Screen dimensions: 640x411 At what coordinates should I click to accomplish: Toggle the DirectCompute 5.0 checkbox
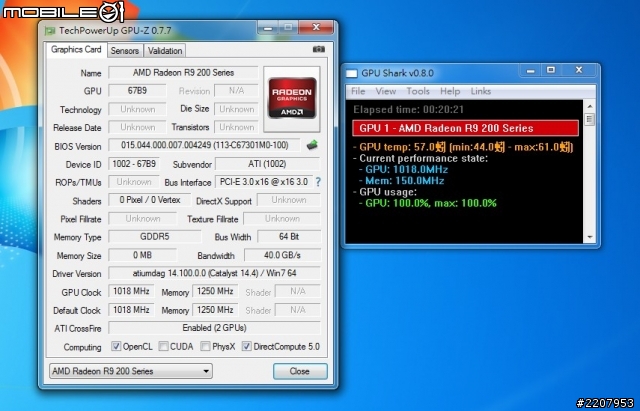[246, 347]
